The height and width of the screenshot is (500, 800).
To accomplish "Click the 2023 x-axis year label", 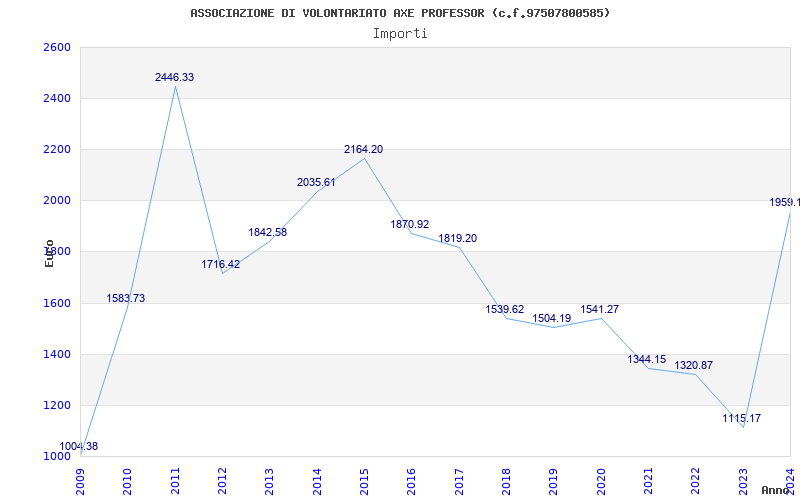I will coord(743,482).
